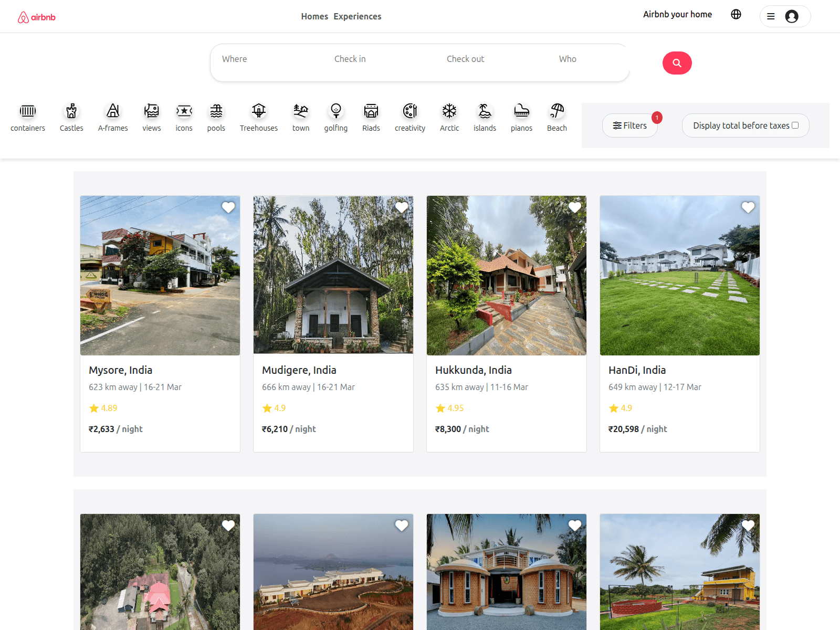Select the containers category icon
The image size is (840, 630).
click(x=28, y=111)
